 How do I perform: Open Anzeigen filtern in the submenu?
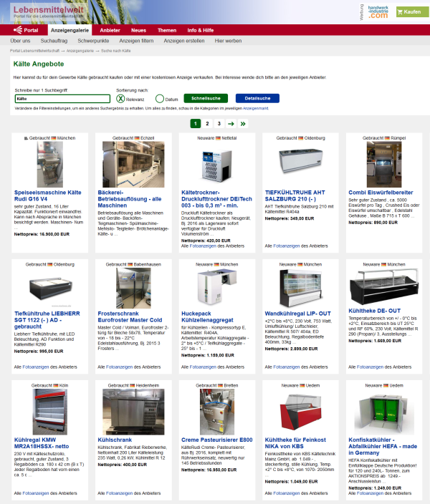coord(136,41)
